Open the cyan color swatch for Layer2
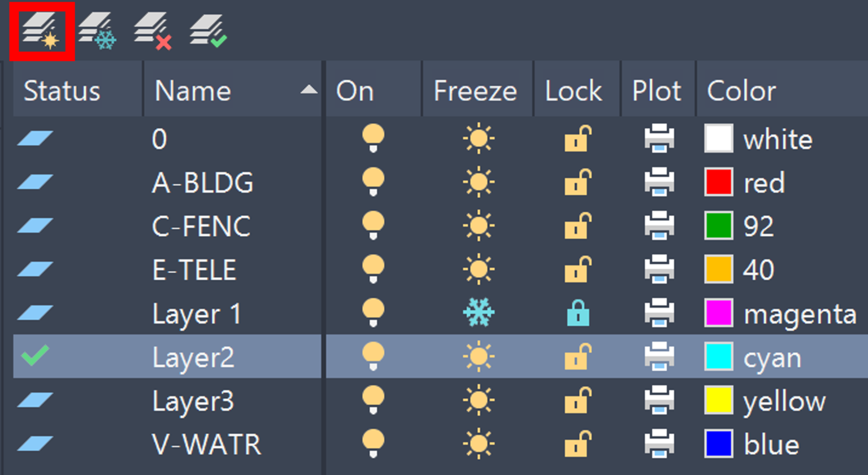This screenshot has height=475, width=868. coord(718,356)
